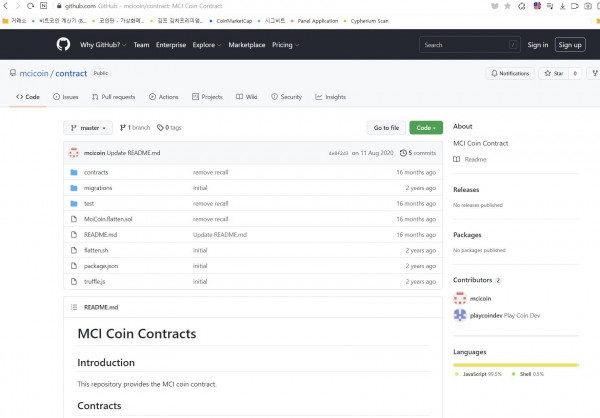View the 0 tags link

[x=169, y=127]
